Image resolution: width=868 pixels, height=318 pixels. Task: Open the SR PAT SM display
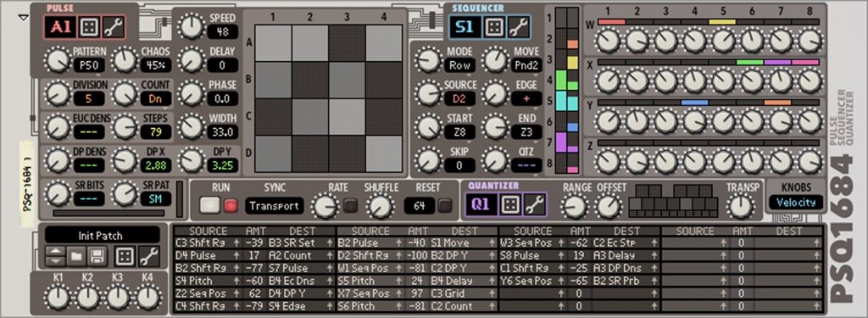(x=156, y=198)
